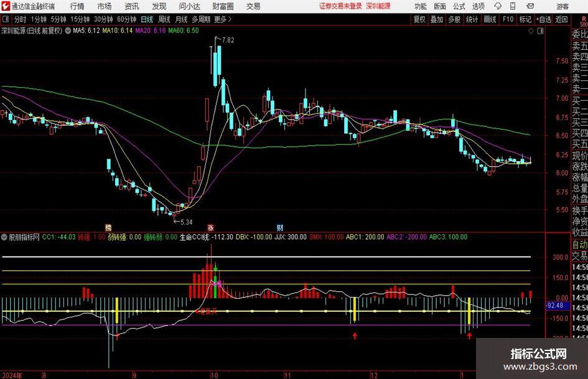Expand 更多 period options
This screenshot has width=588, height=379.
(223, 19)
